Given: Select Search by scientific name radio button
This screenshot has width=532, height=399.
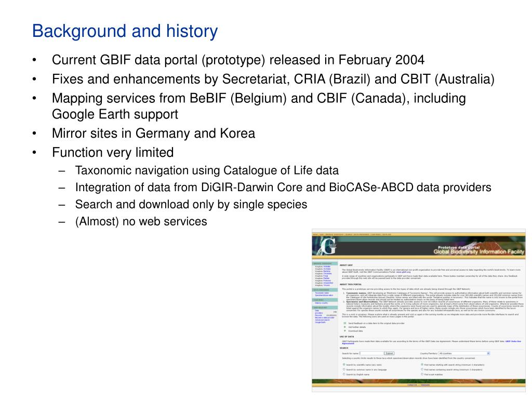Looking at the screenshot, I should 344,365.
